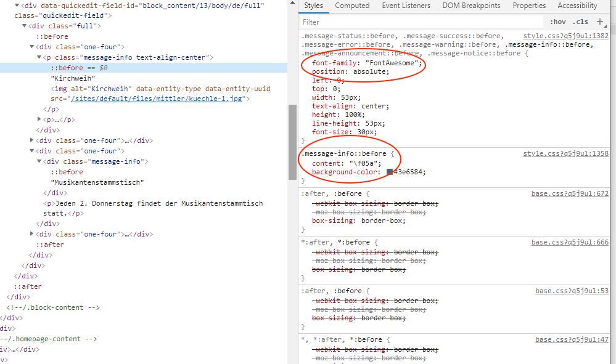Click the plus icon to add new style rule
This screenshot has height=364, width=616.
pos(600,22)
